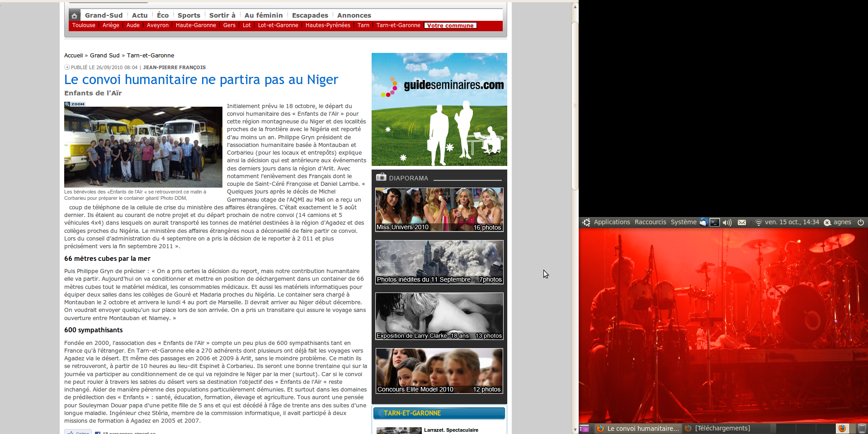The width and height of the screenshot is (868, 434).
Task: Click the Votre commune button
Action: point(450,25)
